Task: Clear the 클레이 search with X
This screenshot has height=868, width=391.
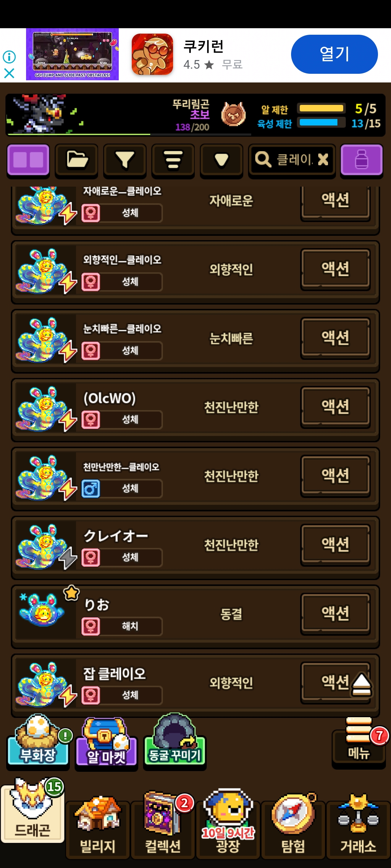Action: click(x=323, y=159)
